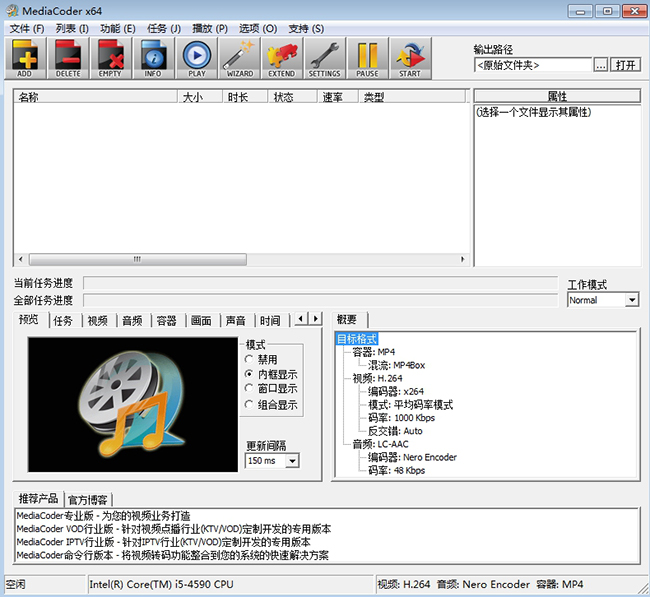This screenshot has height=597, width=650.
Task: Switch to the 任务 tab
Action: click(63, 320)
